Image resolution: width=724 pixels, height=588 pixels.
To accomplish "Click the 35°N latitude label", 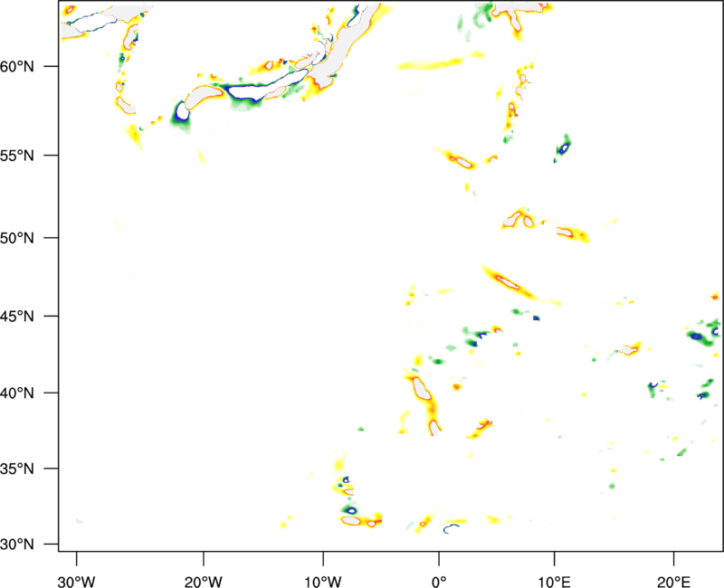I will [x=18, y=469].
